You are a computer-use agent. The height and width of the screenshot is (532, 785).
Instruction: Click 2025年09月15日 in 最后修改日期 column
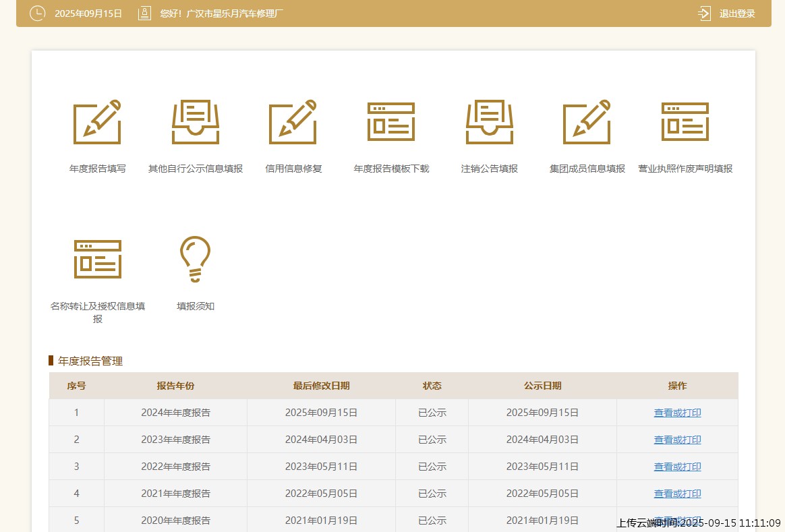pos(322,413)
